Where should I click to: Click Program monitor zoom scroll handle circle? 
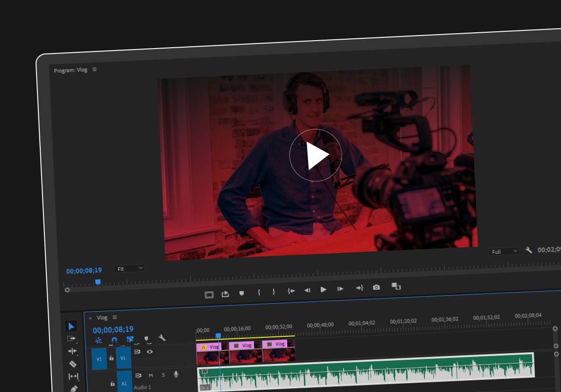pos(67,290)
